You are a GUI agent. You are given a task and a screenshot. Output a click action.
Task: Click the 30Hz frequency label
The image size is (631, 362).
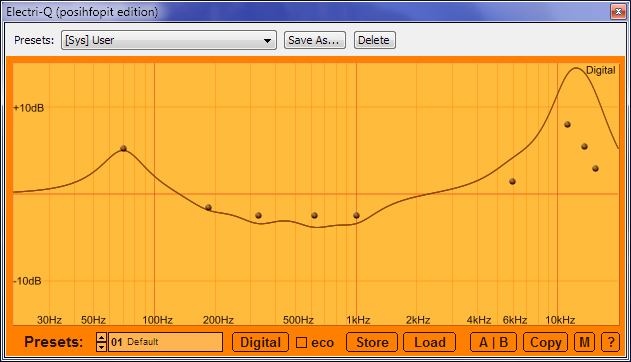tap(49, 320)
